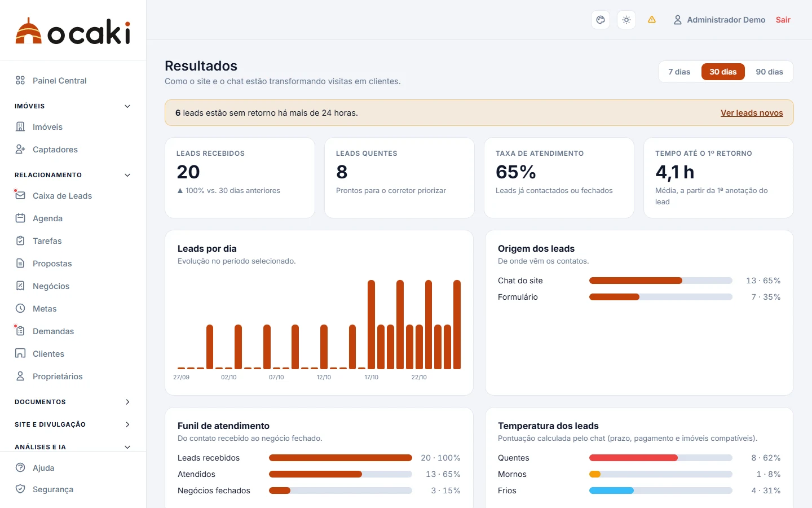Open Ver leads novos link
The height and width of the screenshot is (508, 812).
pos(752,113)
